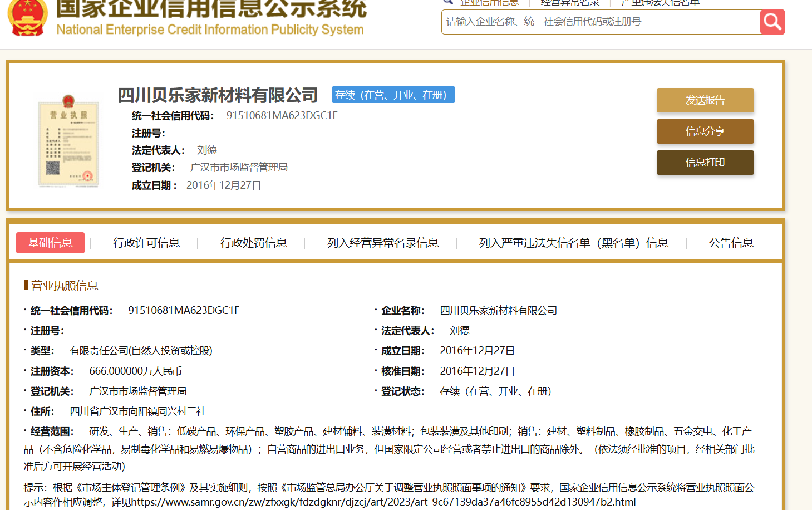Click the 成立日期 value in license info
812x510 pixels.
coord(478,351)
